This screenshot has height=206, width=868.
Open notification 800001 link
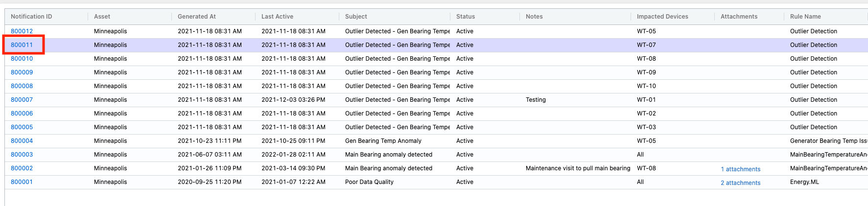[x=22, y=182]
